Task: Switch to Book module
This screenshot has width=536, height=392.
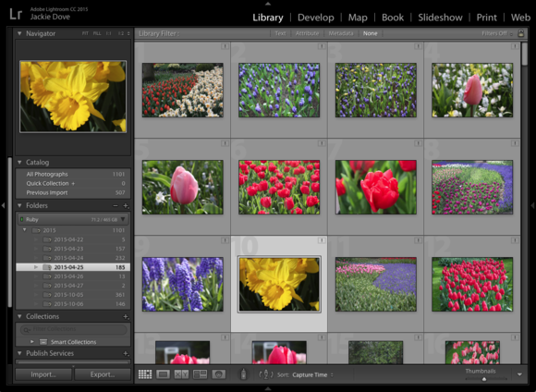Action: (x=393, y=18)
